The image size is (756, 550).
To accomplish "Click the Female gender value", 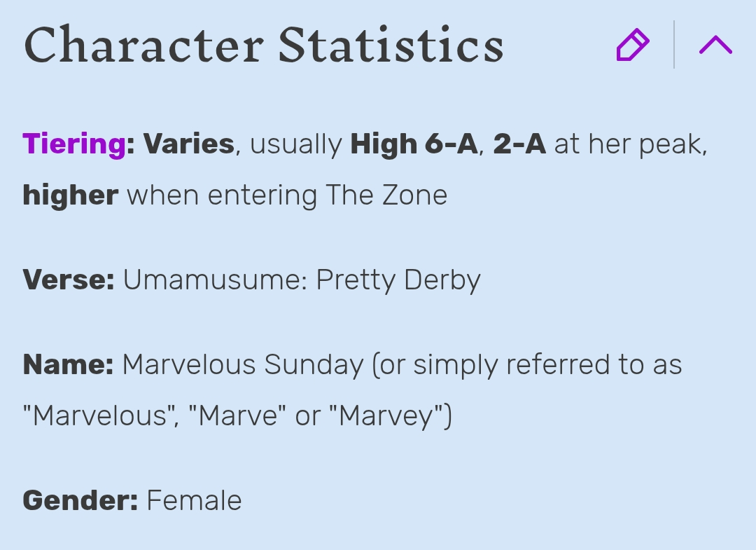I will (x=195, y=500).
